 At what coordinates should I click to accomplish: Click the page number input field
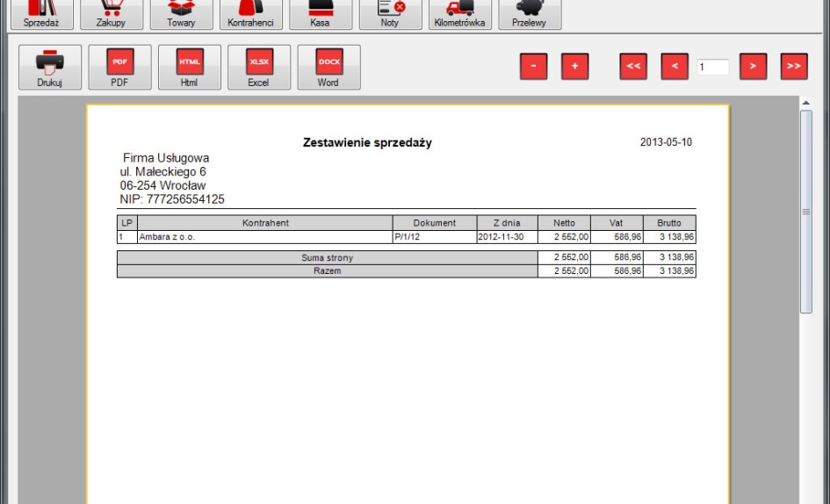pyautogui.click(x=713, y=67)
